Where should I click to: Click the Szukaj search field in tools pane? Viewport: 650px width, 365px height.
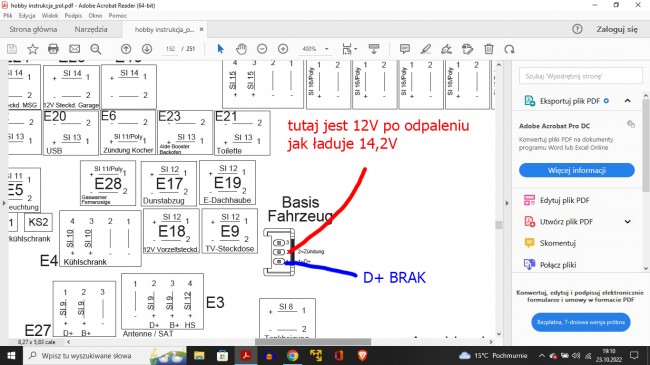580,76
